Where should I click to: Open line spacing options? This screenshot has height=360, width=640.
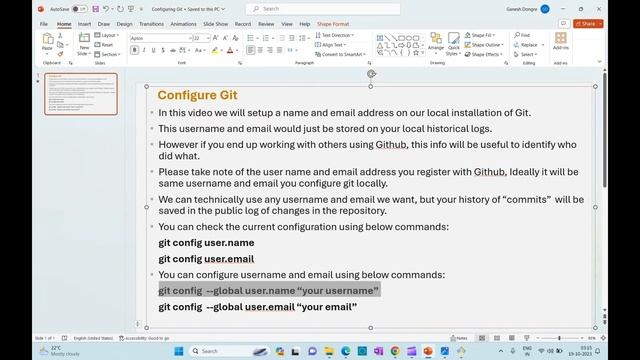[x=304, y=38]
